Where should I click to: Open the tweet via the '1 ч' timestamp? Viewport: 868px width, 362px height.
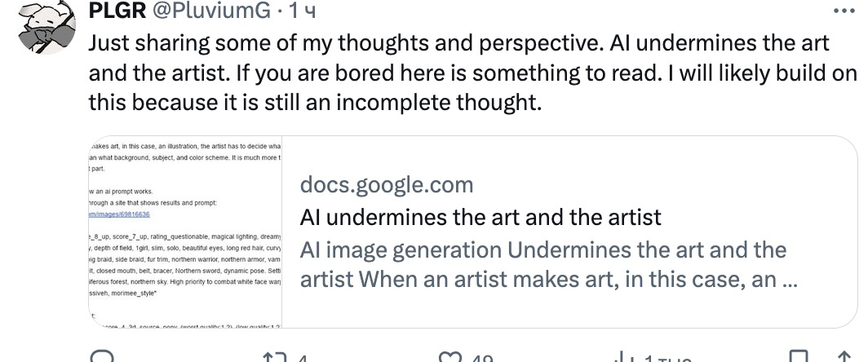click(x=291, y=13)
